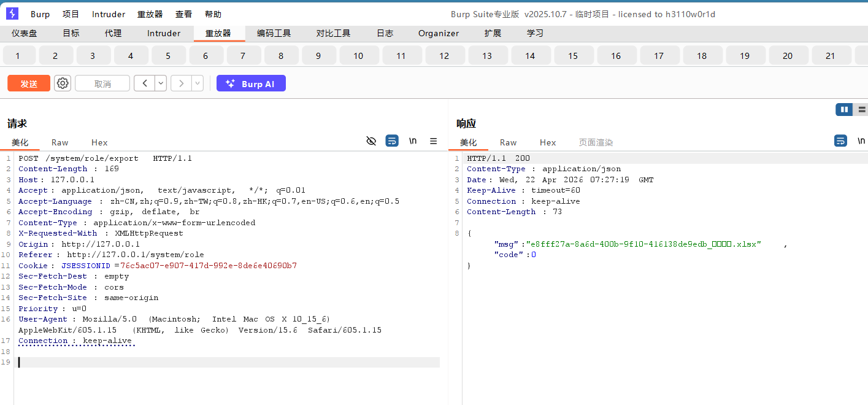Click the Referer header line
868x405 pixels.
click(111, 255)
